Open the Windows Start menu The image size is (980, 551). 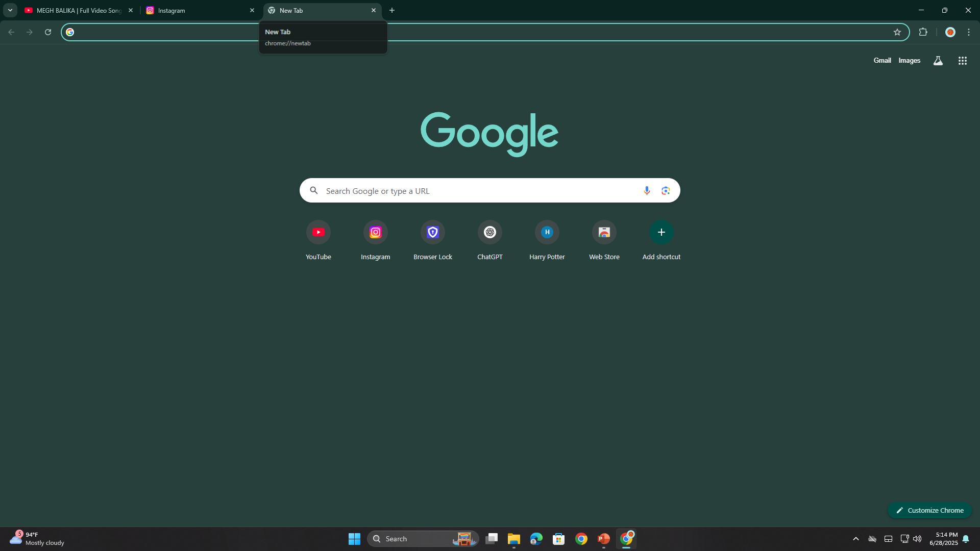click(354, 539)
